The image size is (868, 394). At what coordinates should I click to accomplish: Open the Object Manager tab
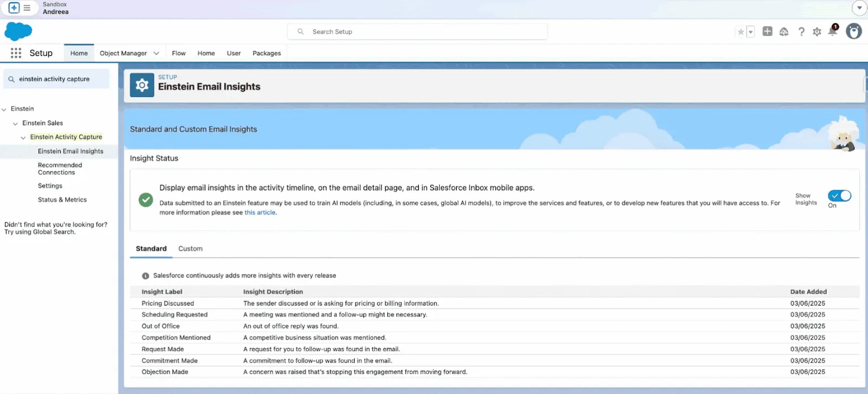[x=123, y=53]
